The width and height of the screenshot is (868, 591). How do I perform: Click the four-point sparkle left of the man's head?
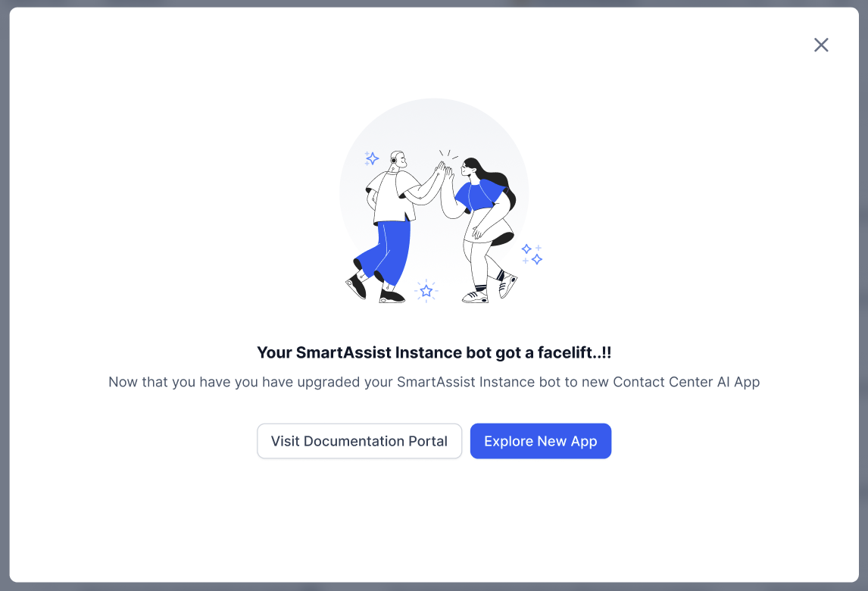point(372,158)
